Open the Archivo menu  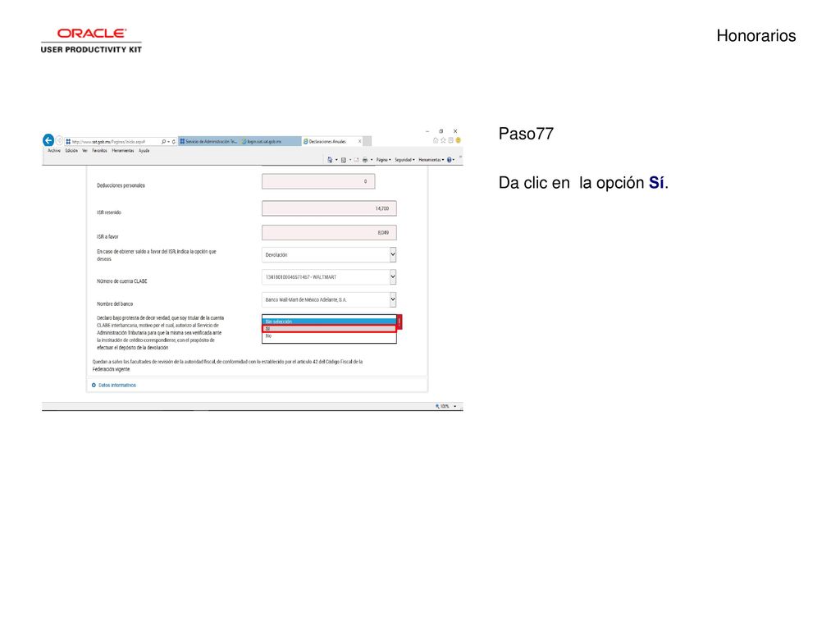54,151
